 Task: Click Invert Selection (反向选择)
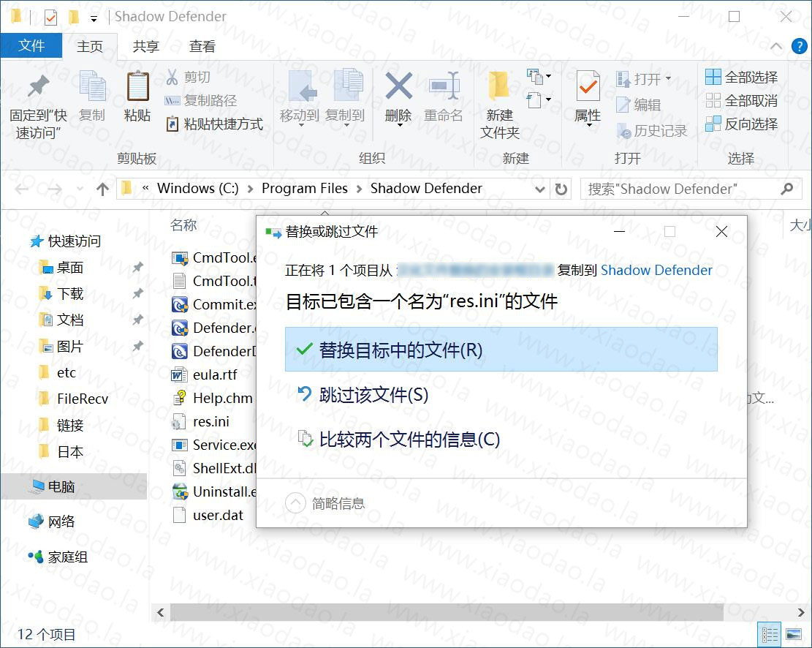point(742,124)
